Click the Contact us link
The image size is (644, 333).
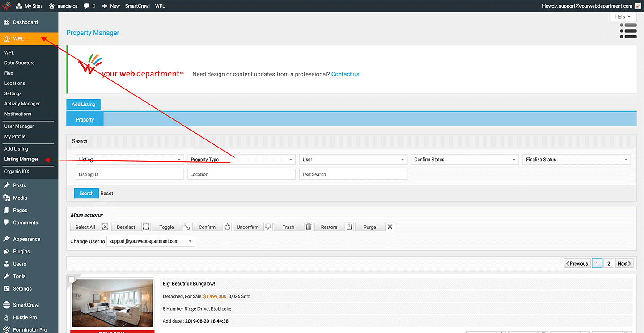[345, 74]
